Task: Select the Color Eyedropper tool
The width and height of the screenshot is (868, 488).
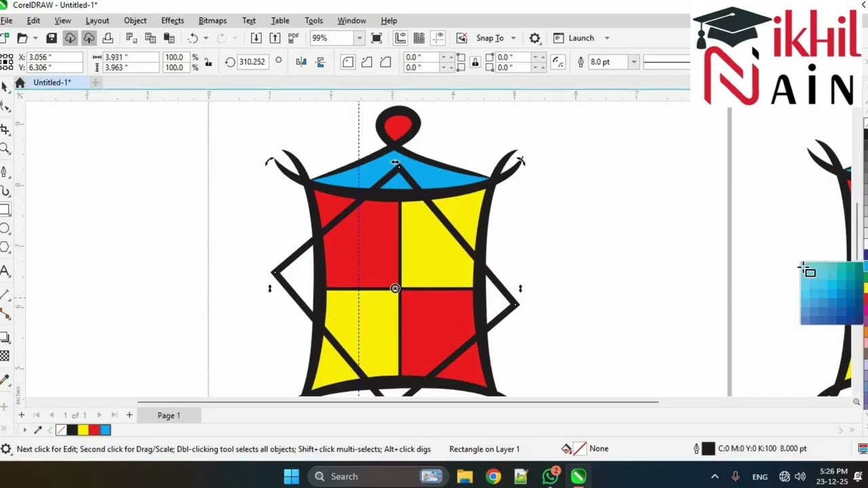Action: [x=5, y=380]
